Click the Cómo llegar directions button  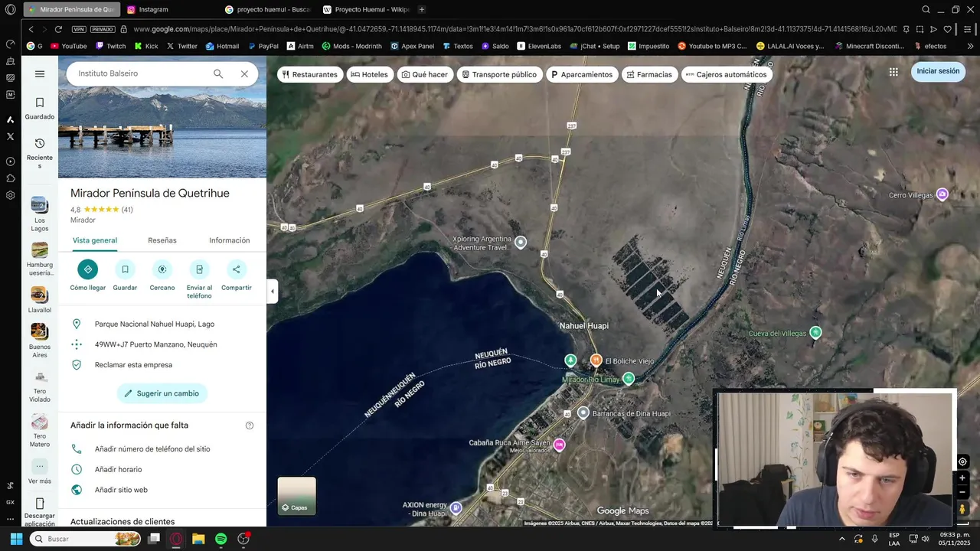(88, 275)
